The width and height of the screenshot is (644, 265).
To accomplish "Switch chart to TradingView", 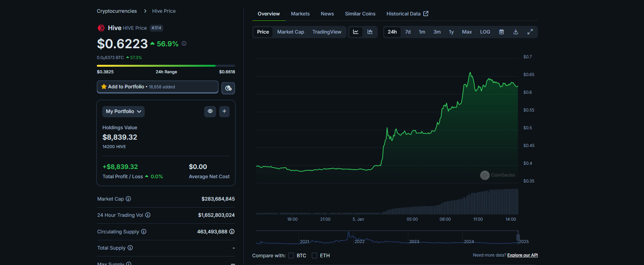I will [327, 32].
